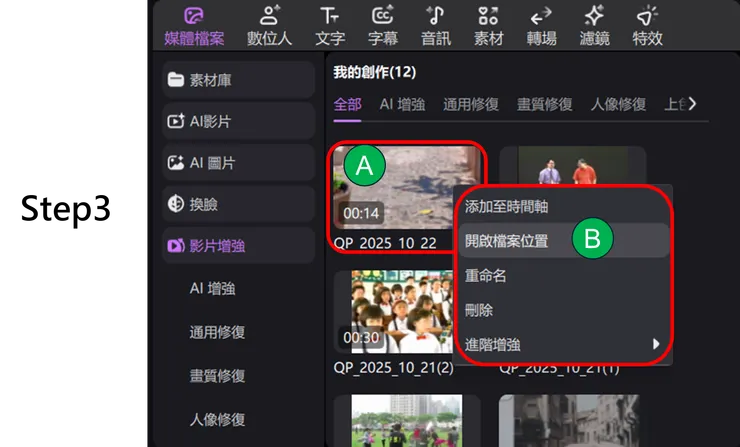740x447 pixels.
Task: Select AI影片 in the sidebar
Action: point(238,121)
